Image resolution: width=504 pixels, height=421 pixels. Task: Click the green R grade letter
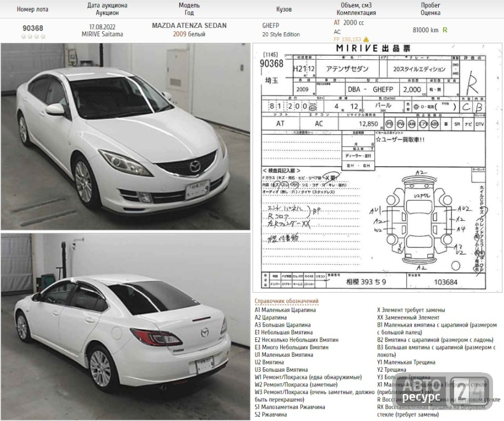pyautogui.click(x=445, y=30)
